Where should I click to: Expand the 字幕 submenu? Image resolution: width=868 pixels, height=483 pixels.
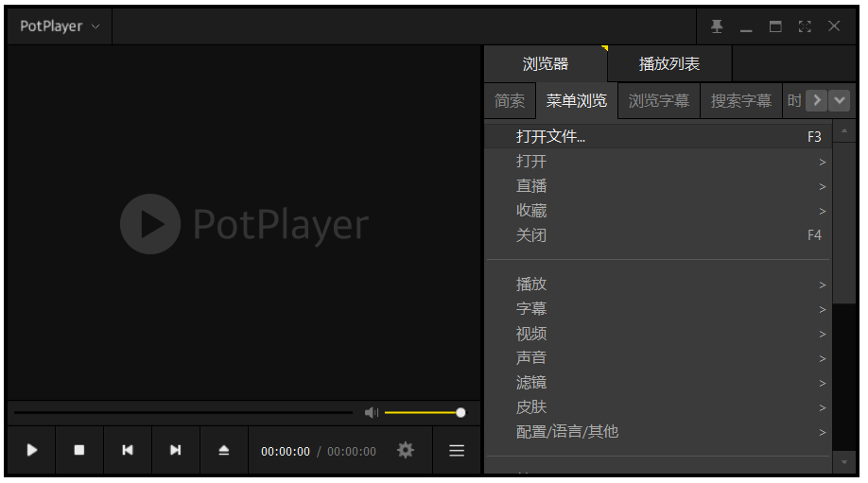pos(658,309)
